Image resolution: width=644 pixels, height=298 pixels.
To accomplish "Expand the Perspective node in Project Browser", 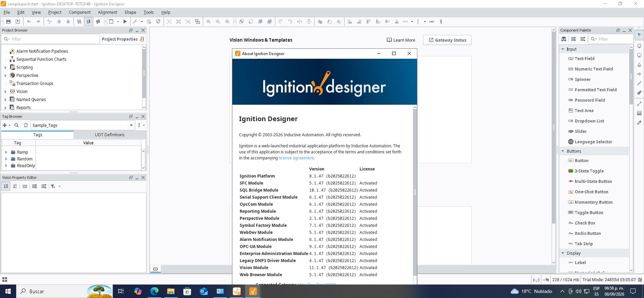I will click(5, 76).
